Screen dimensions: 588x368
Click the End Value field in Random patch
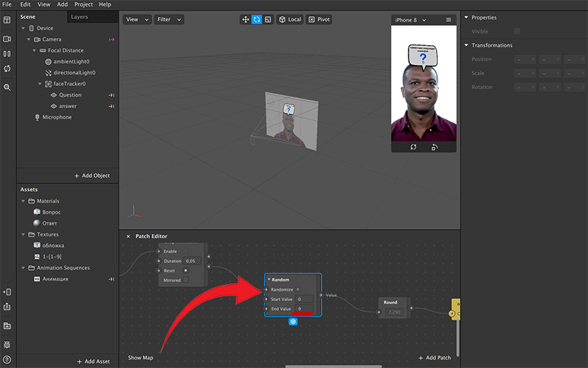304,309
